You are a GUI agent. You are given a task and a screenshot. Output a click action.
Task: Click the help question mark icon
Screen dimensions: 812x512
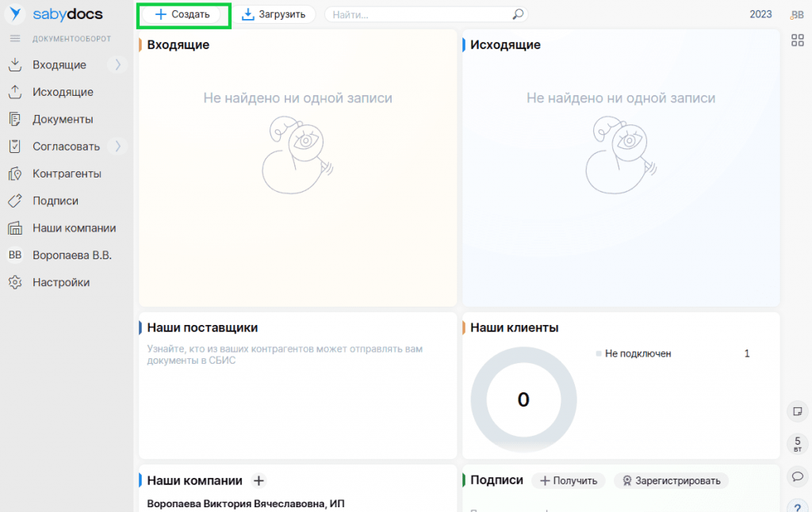[x=798, y=506]
